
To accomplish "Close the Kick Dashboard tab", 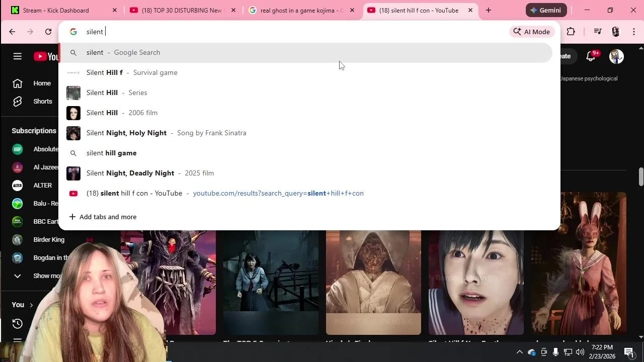I will (x=114, y=10).
